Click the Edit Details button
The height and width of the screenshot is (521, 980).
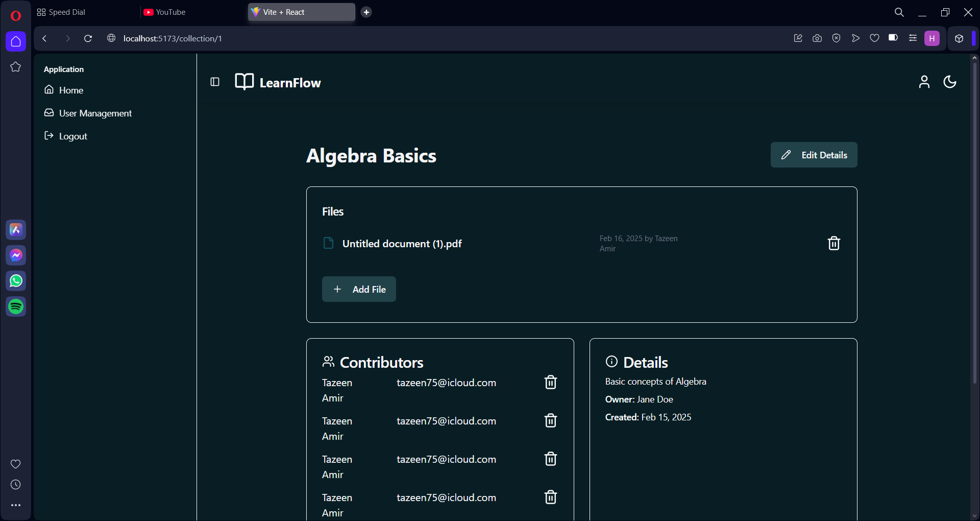(x=814, y=155)
